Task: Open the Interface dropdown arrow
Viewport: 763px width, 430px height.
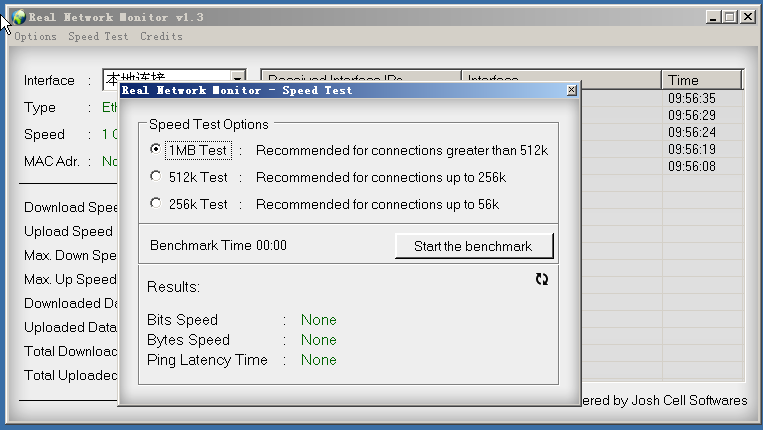Action: click(x=237, y=79)
